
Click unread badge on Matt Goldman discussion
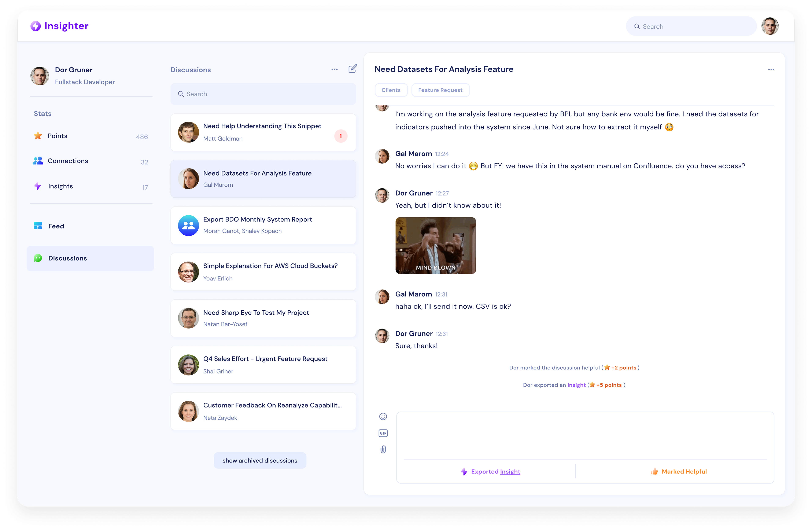pos(340,136)
